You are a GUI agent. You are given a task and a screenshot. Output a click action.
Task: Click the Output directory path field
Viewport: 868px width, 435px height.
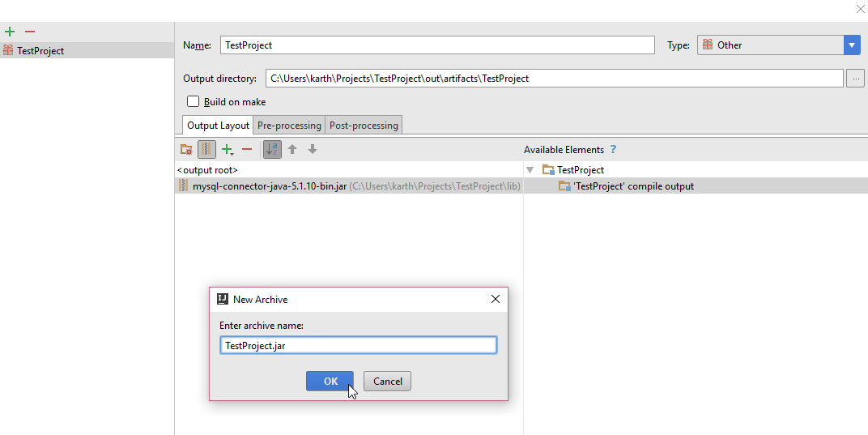click(x=554, y=78)
